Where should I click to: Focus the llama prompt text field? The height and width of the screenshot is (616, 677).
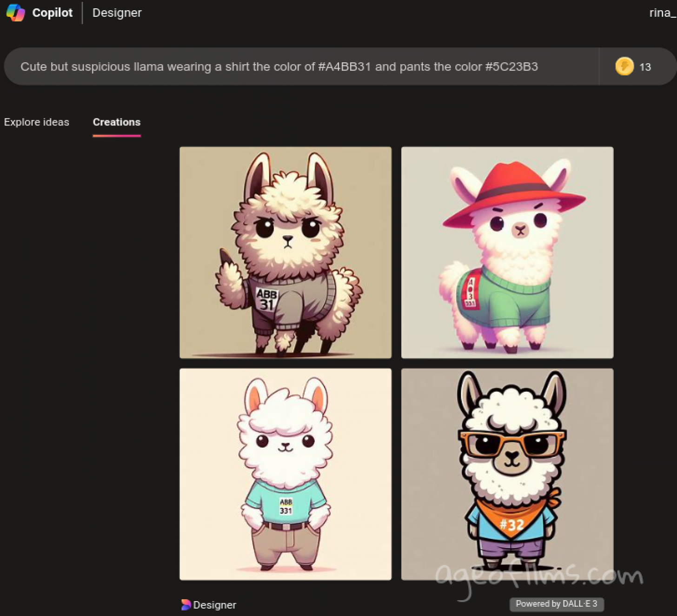[x=279, y=66]
